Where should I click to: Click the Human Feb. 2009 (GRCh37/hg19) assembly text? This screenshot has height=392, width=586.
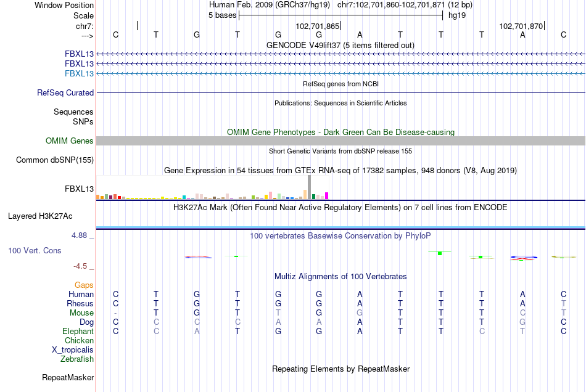click(x=270, y=5)
